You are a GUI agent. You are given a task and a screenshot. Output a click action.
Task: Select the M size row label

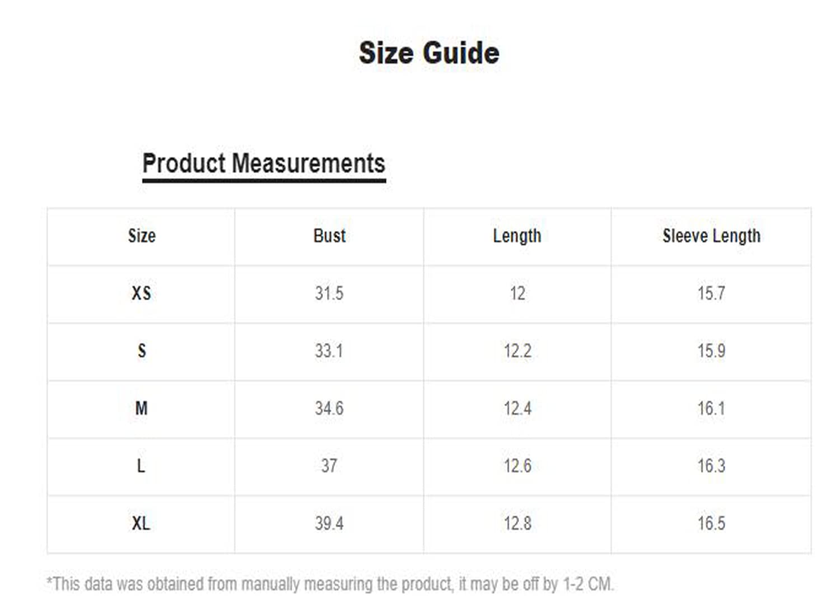tap(141, 408)
